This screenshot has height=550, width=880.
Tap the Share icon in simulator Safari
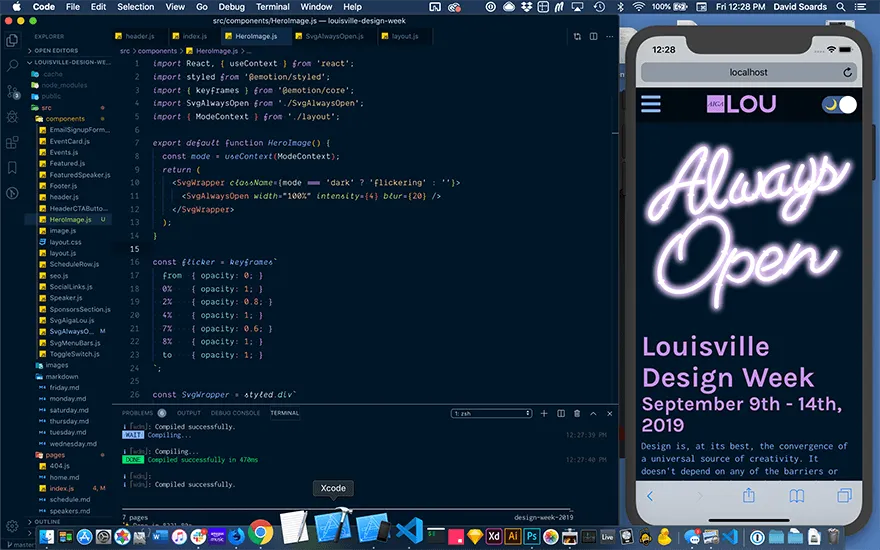pyautogui.click(x=749, y=495)
